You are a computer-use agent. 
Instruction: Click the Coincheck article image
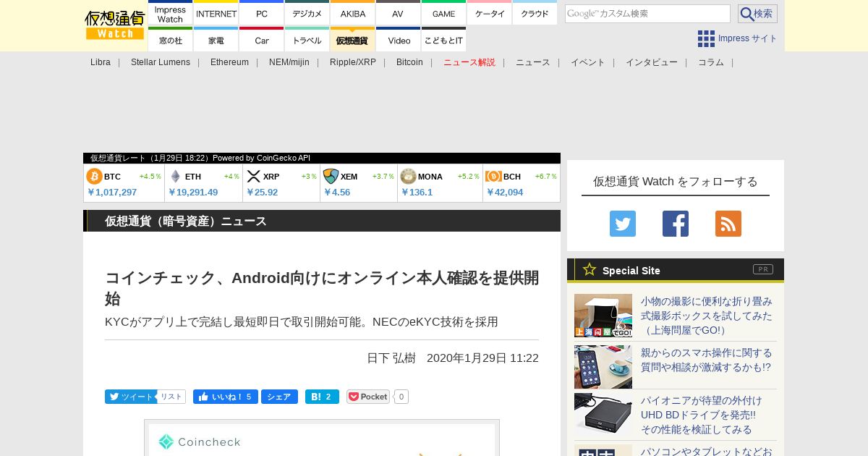tap(322, 438)
